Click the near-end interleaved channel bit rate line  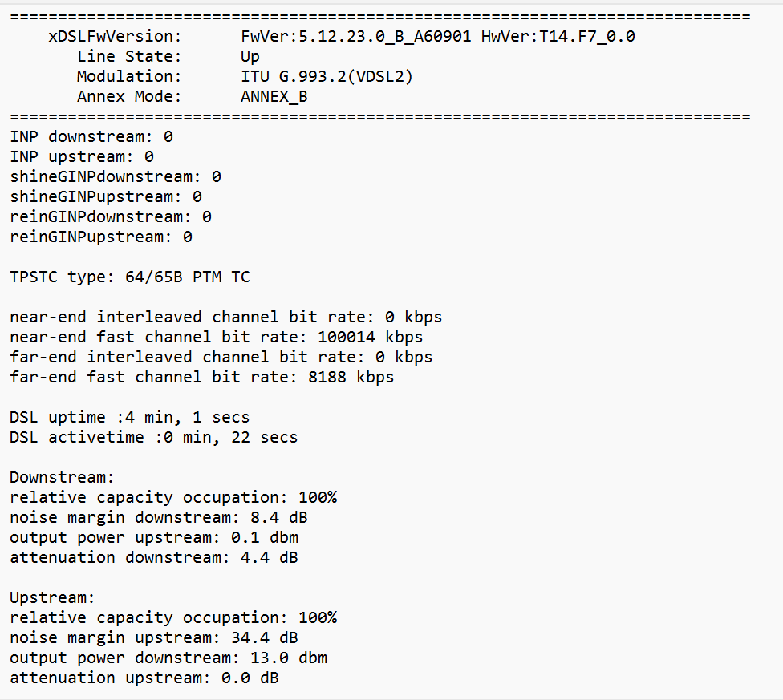[x=225, y=318]
